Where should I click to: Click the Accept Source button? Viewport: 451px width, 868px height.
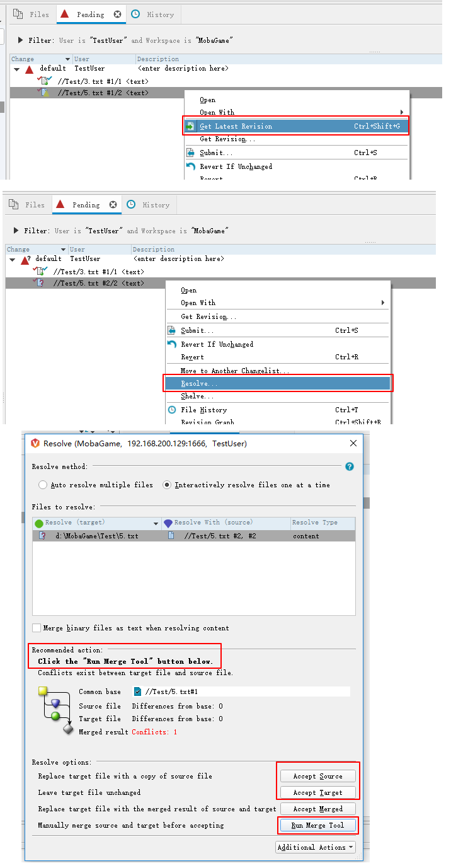click(317, 776)
